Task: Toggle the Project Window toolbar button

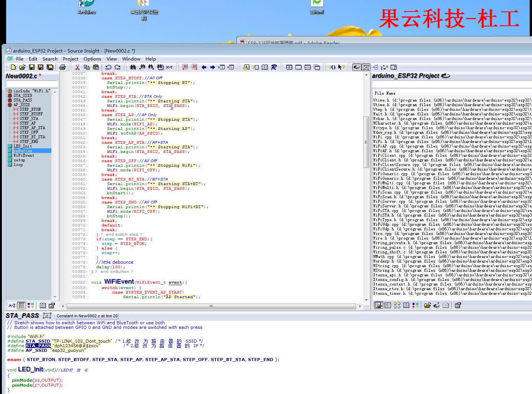Action: [x=356, y=67]
